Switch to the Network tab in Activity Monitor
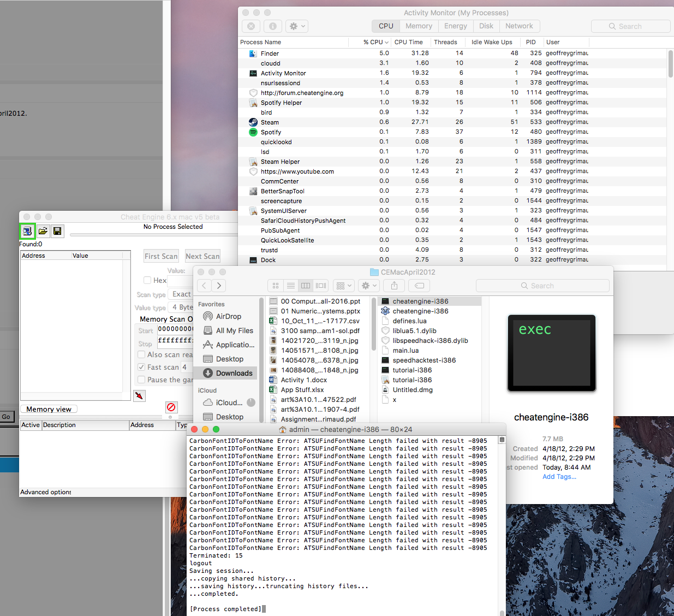This screenshot has height=616, width=674. click(519, 26)
